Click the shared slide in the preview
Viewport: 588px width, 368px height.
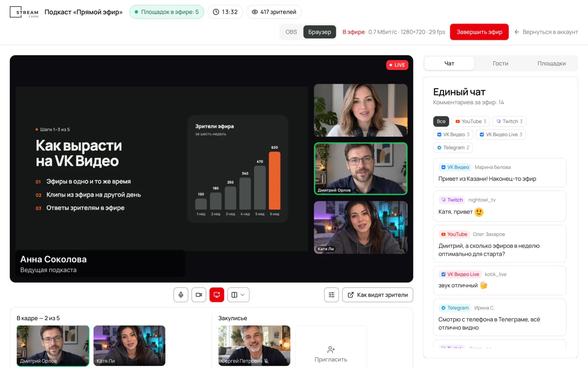pyautogui.click(x=162, y=169)
